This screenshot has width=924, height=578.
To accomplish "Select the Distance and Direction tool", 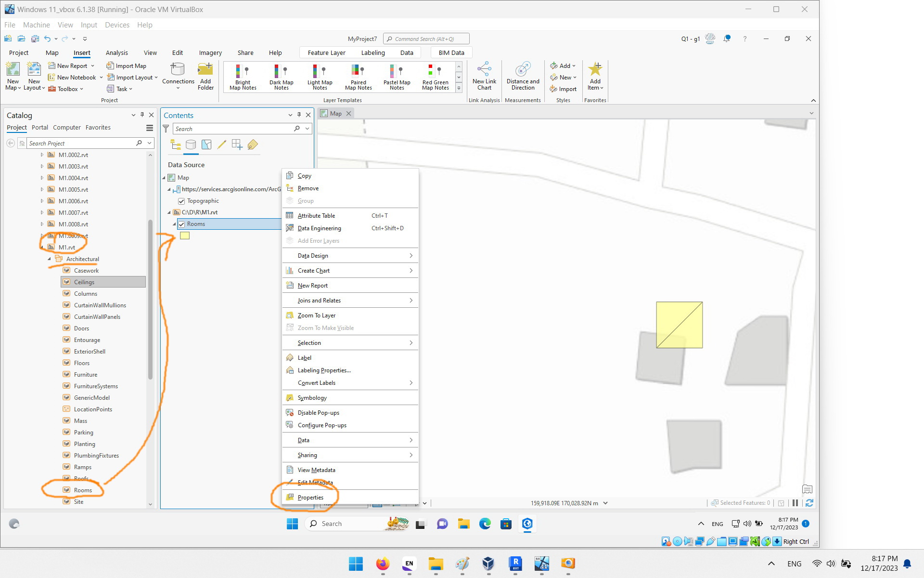I will [522, 76].
